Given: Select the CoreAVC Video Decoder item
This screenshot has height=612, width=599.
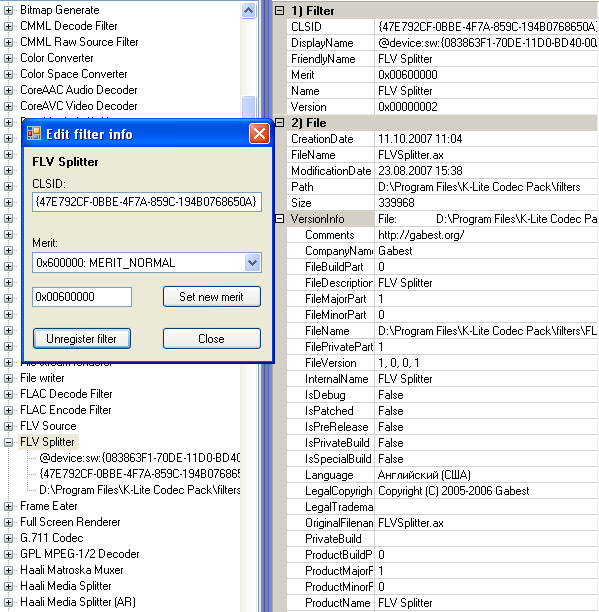Looking at the screenshot, I should pos(78,106).
